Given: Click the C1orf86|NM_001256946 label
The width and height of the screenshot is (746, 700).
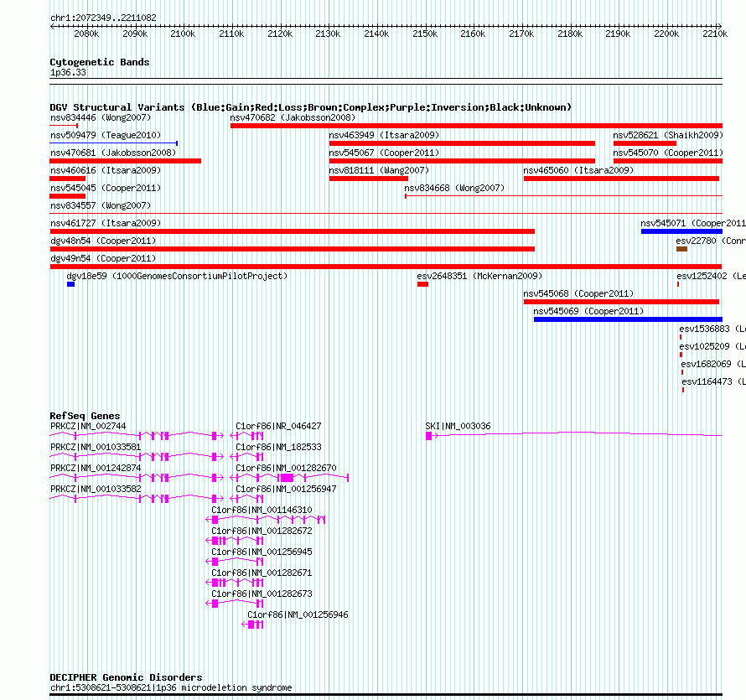Looking at the screenshot, I should (298, 614).
